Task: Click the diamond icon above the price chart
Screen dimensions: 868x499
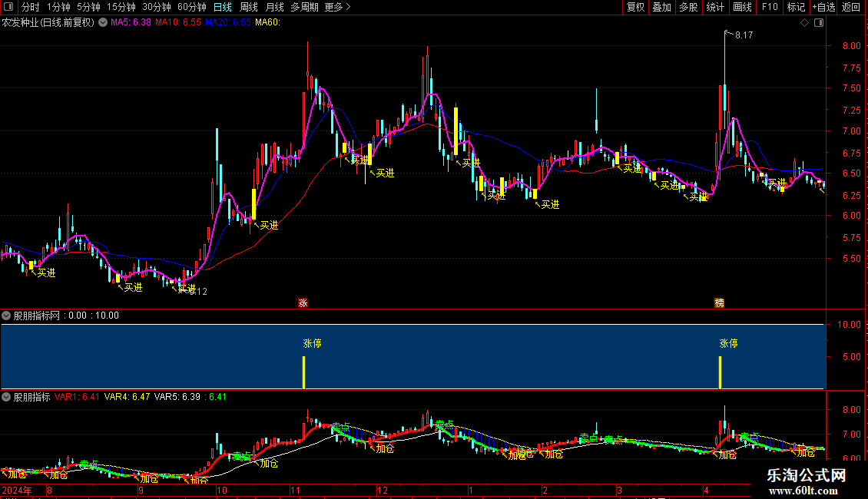Action: point(804,23)
